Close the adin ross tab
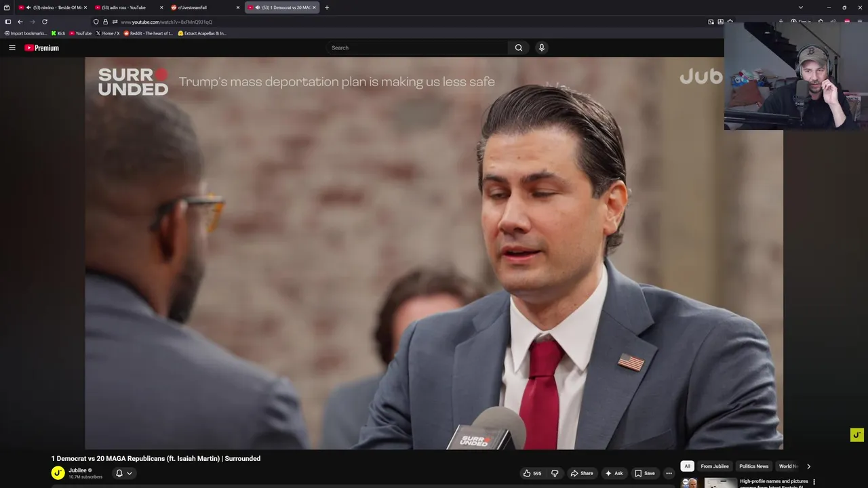868x488 pixels. tap(161, 7)
